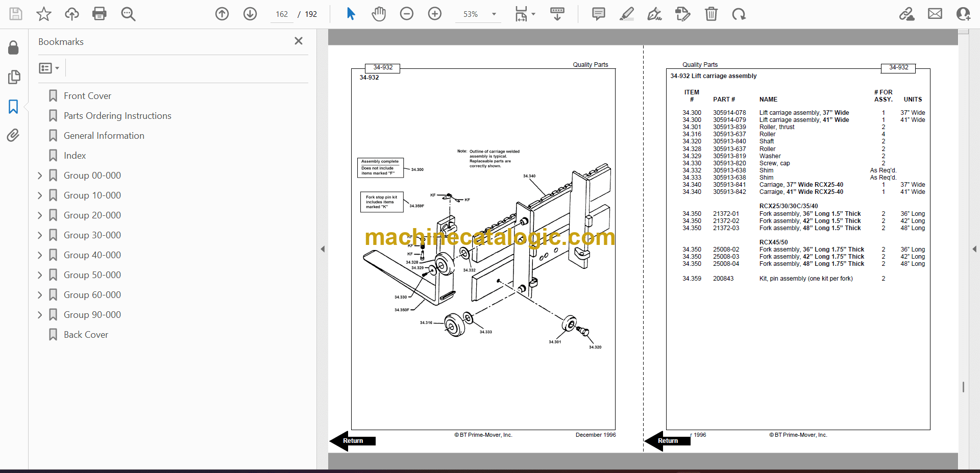Viewport: 980px width, 473px height.
Task: Jump to the Front Cover bookmark
Action: [87, 96]
